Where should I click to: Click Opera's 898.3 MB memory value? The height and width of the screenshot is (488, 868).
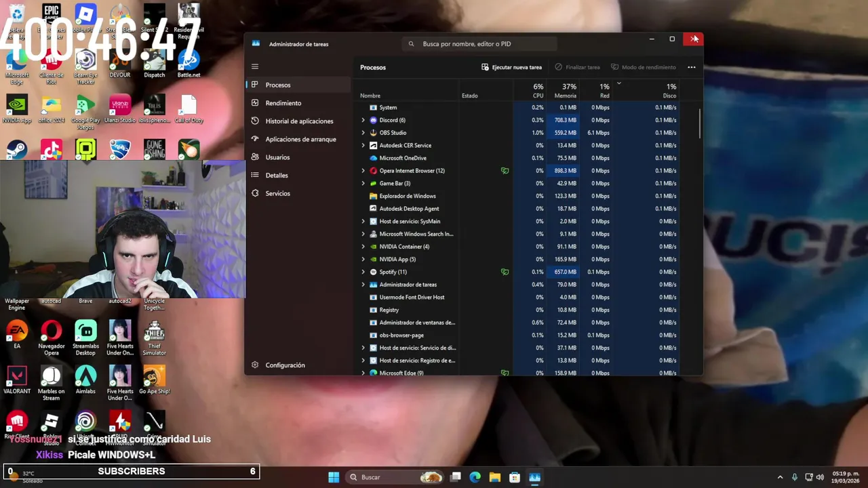click(565, 171)
